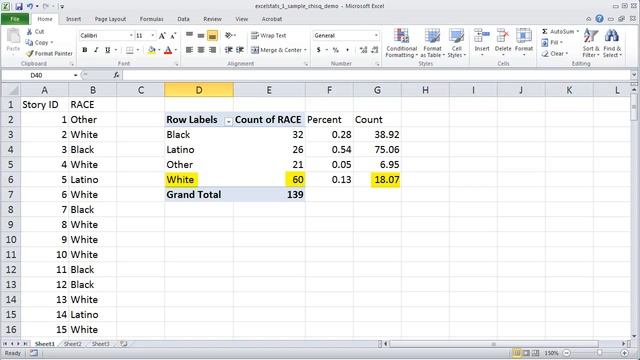Toggle Underline formatting
The image size is (640, 360).
107,50
